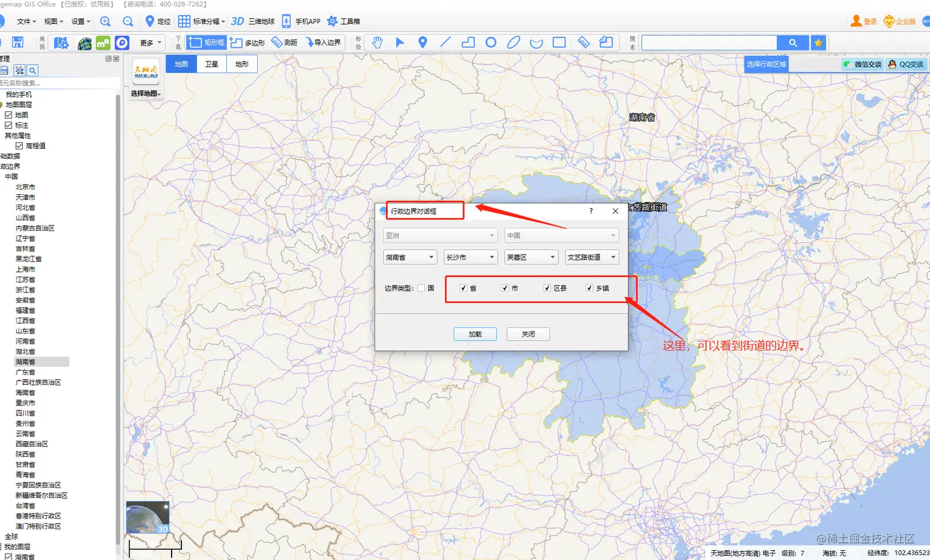Uncheck the 市 boundary type checkbox
This screenshot has width=930, height=560.
coord(505,288)
